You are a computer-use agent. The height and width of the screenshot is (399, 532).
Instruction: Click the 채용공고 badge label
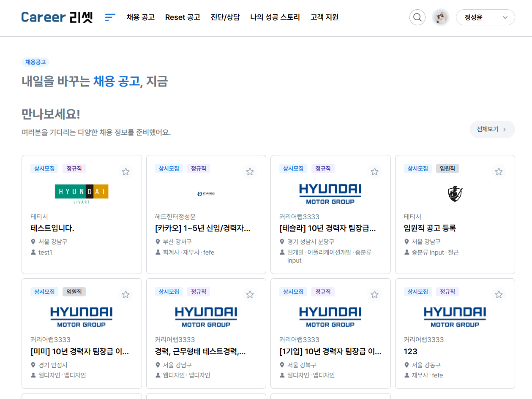coord(35,62)
